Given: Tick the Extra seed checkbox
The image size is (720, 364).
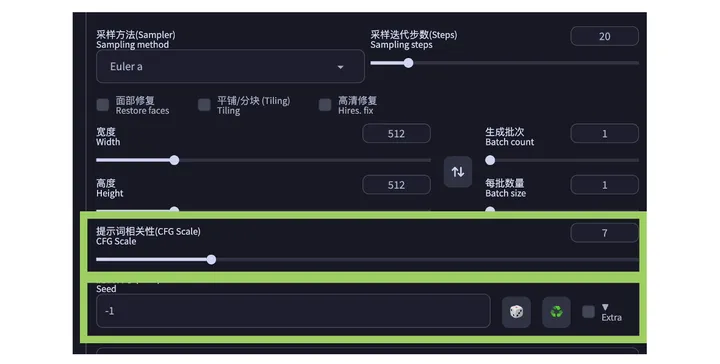Looking at the screenshot, I should [x=588, y=312].
